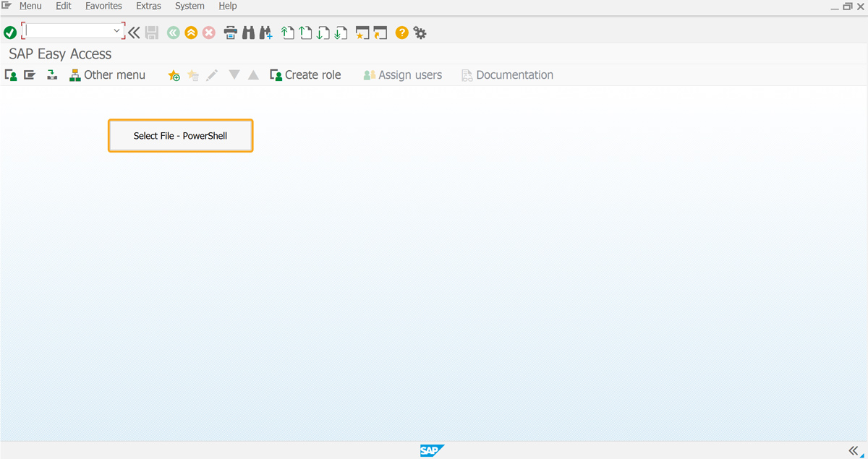Click the Generate Shortcut icon
The image size is (868, 459).
point(380,33)
